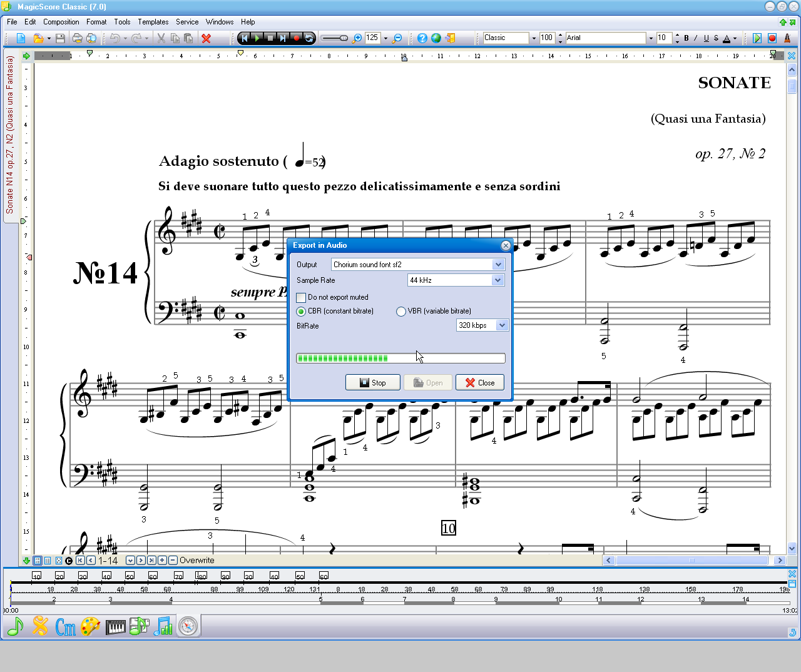Open the Arial font dropdown
Image resolution: width=801 pixels, height=672 pixels.
(x=651, y=38)
